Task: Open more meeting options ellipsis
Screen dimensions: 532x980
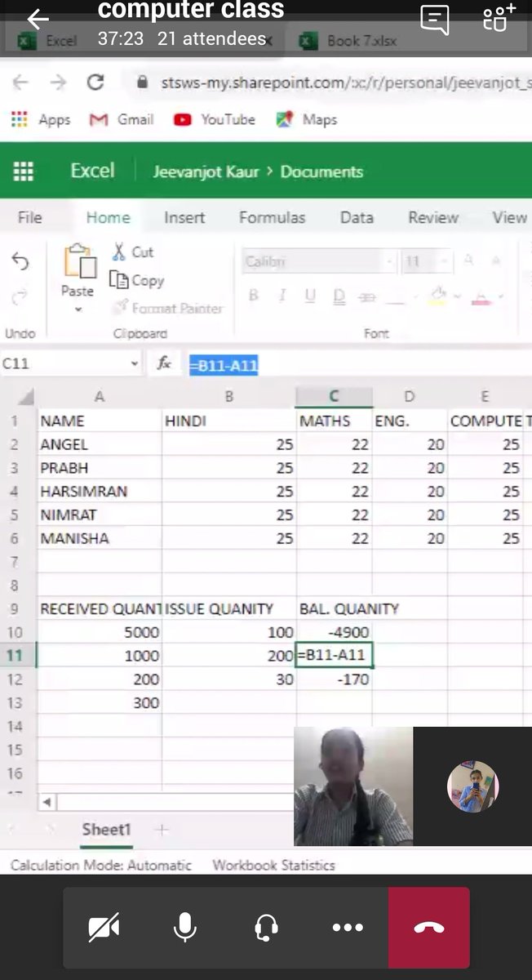Action: pyautogui.click(x=348, y=927)
